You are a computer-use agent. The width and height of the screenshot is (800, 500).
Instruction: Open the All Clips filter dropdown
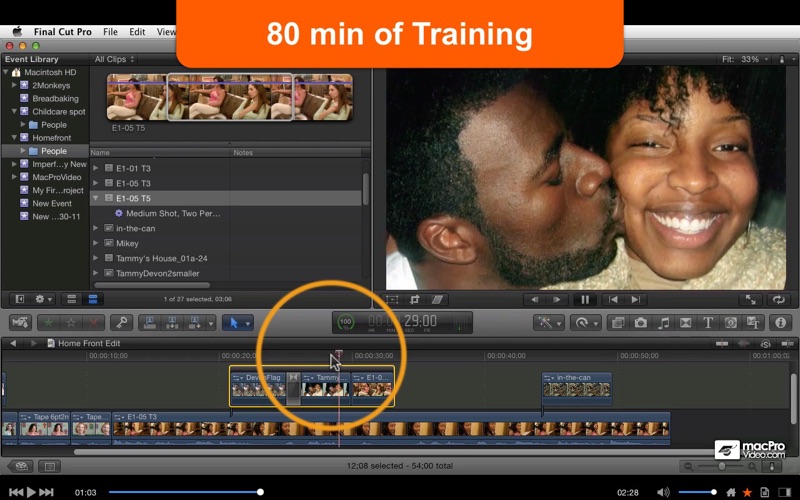tap(114, 59)
